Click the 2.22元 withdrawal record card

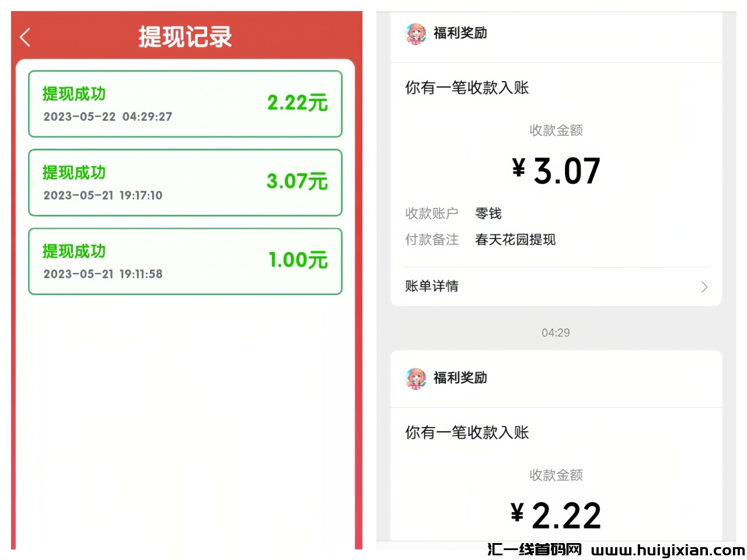point(184,104)
